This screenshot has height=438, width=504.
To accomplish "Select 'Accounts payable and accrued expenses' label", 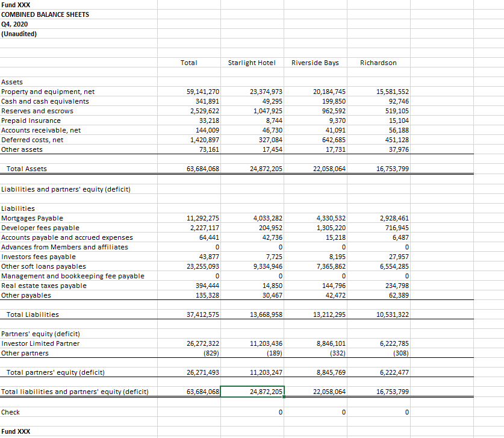I will (67, 237).
